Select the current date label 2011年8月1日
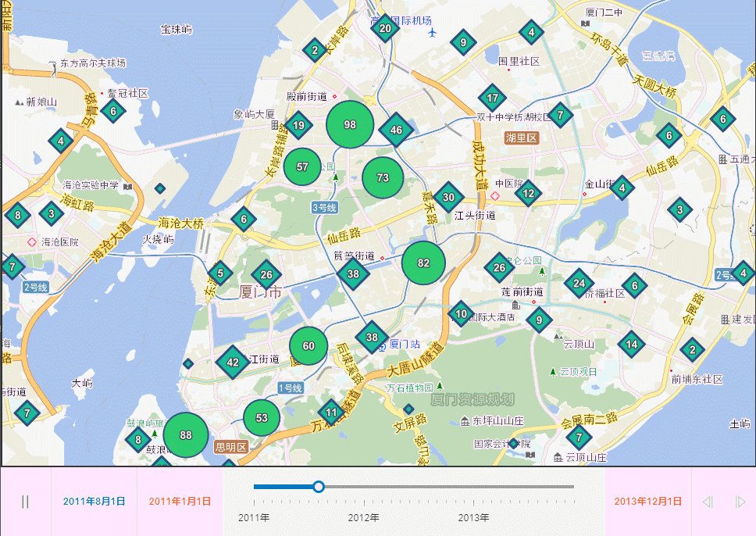The width and height of the screenshot is (756, 536). click(x=94, y=502)
